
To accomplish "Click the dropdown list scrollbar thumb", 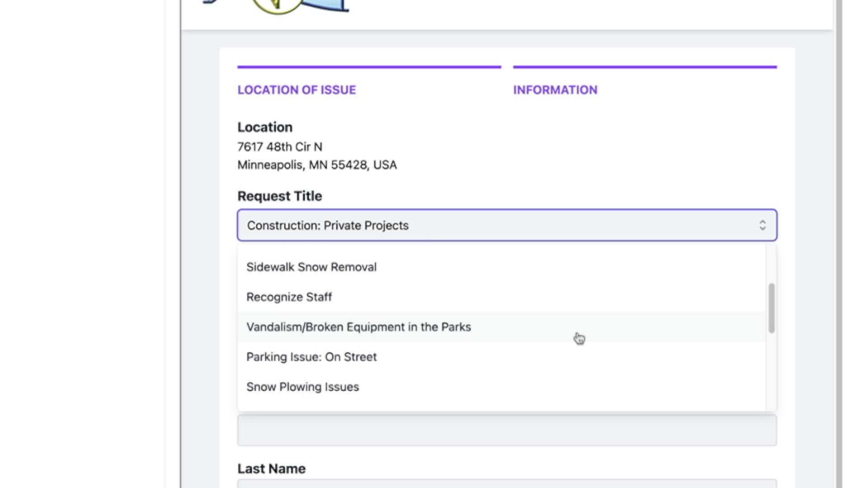I will (771, 308).
